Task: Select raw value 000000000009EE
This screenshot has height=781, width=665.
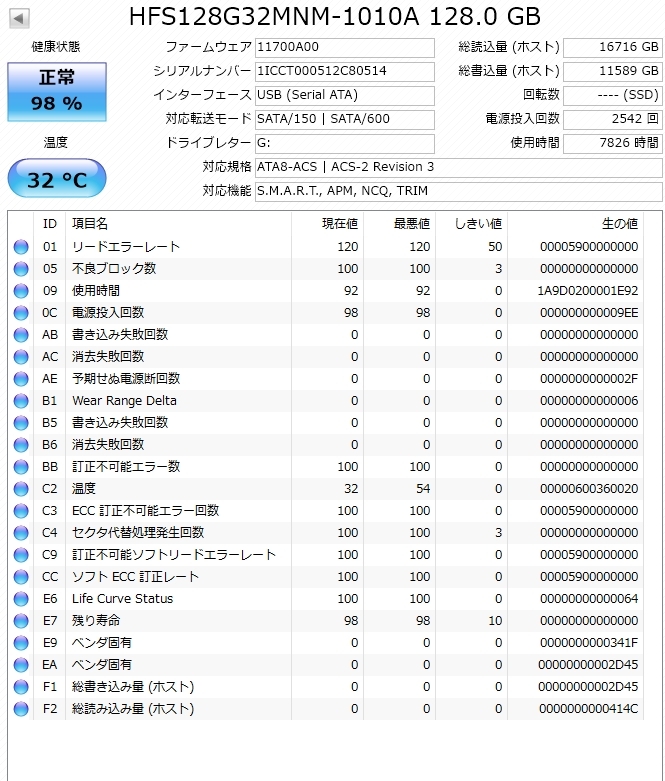Action: pos(589,313)
